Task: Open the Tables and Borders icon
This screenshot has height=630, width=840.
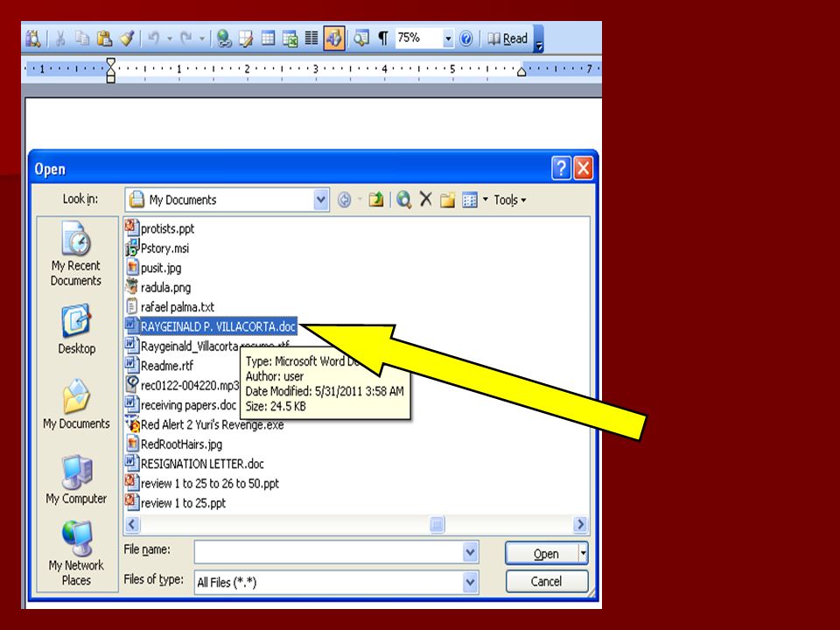Action: click(246, 38)
